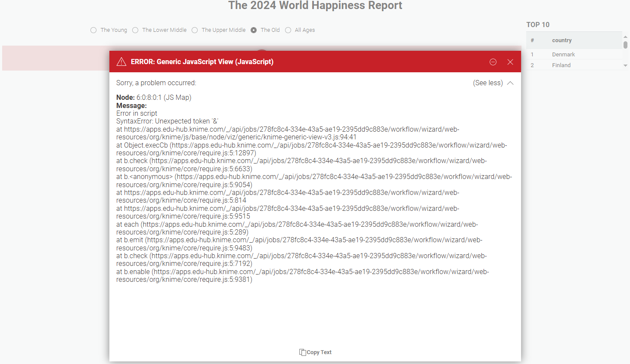630x364 pixels.
Task: Select the The Young radio button
Action: [x=93, y=30]
